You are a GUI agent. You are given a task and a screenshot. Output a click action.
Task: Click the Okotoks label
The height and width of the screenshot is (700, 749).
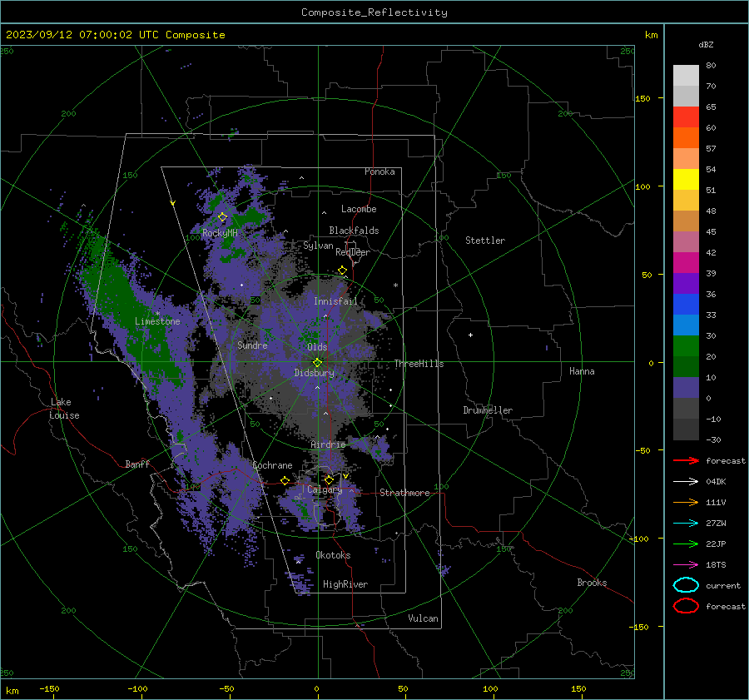point(333,555)
